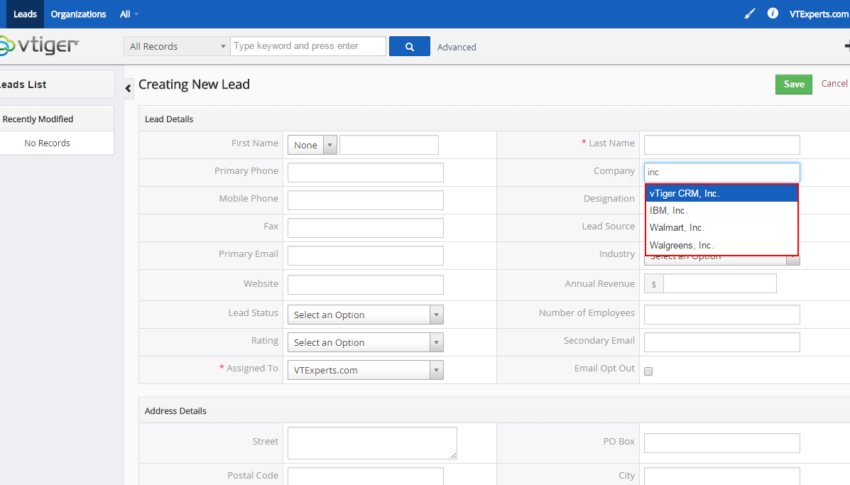
Task: Click the Postal Code field
Action: [x=365, y=476]
